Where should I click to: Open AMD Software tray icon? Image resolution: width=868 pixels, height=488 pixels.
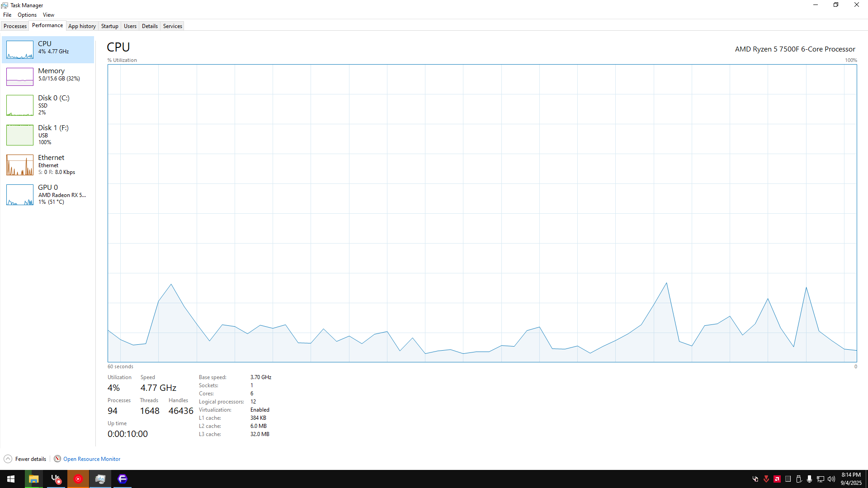click(777, 479)
